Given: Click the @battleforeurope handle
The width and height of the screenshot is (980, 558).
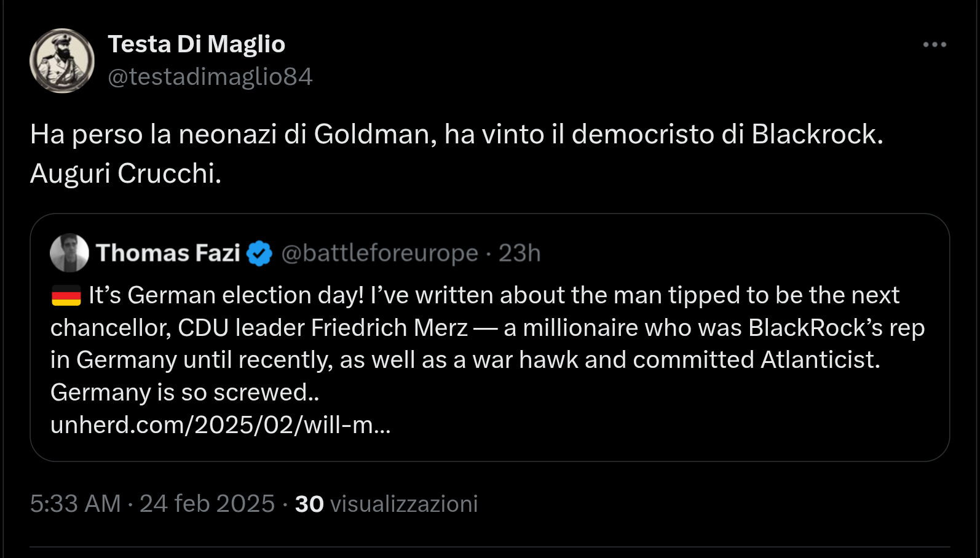Looking at the screenshot, I should pyautogui.click(x=379, y=252).
